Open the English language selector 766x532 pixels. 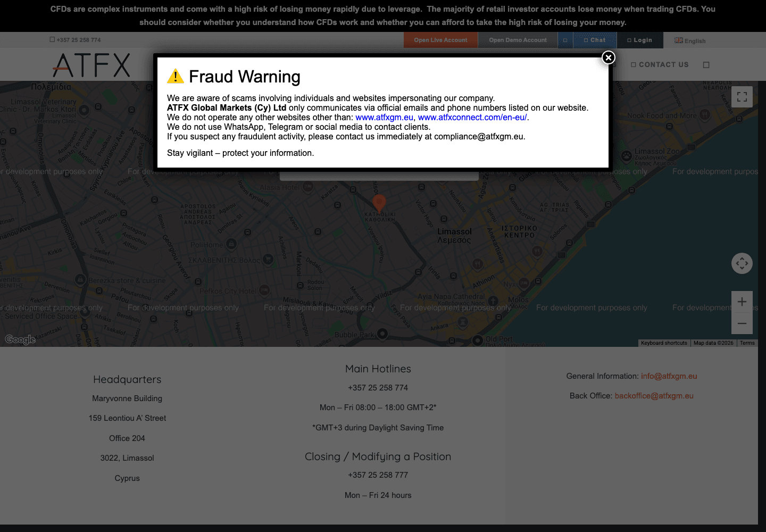(x=690, y=40)
